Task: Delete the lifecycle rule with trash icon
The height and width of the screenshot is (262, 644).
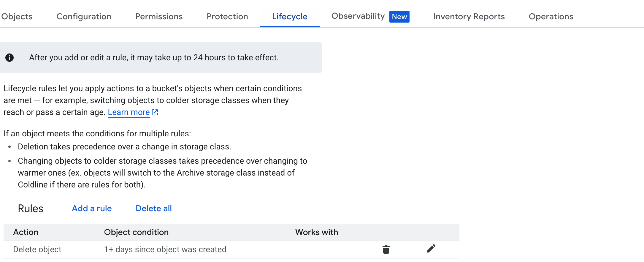Action: (x=386, y=249)
